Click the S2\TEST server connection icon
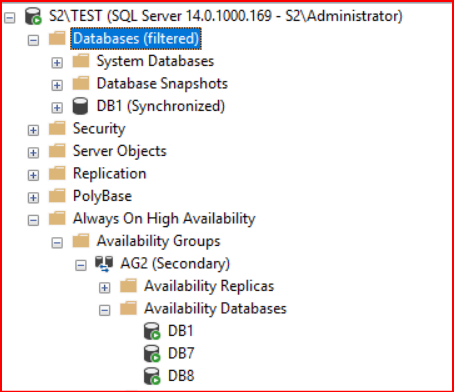The height and width of the screenshot is (392, 454). coord(33,16)
